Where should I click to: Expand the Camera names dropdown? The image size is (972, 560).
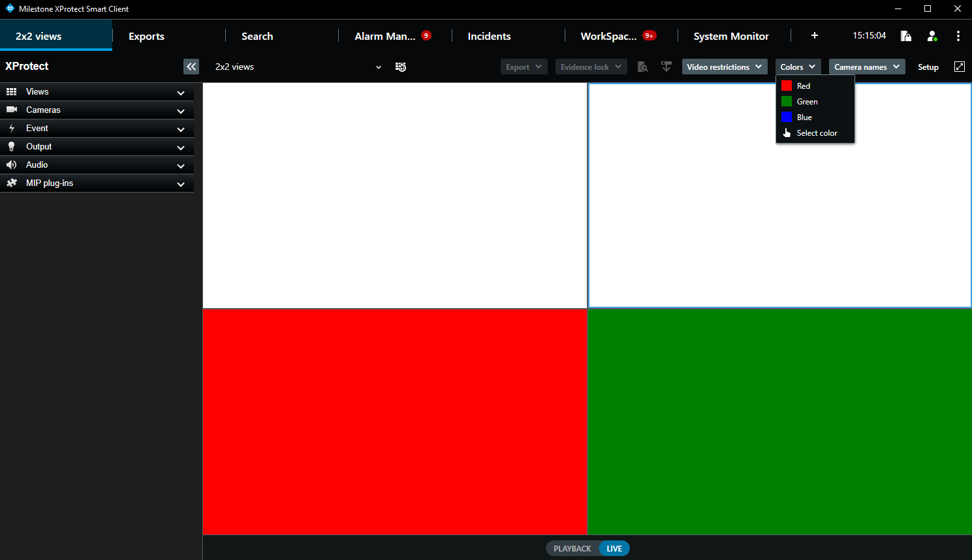[x=867, y=67]
